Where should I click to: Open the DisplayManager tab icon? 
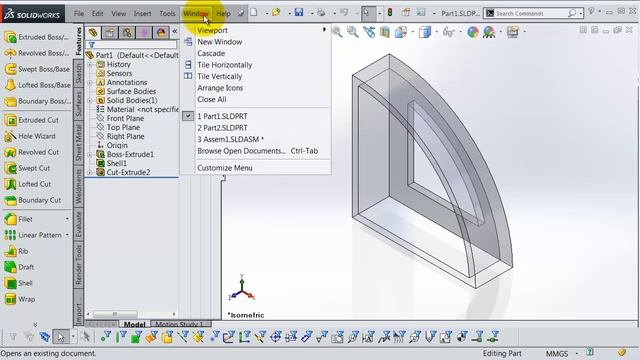161,32
